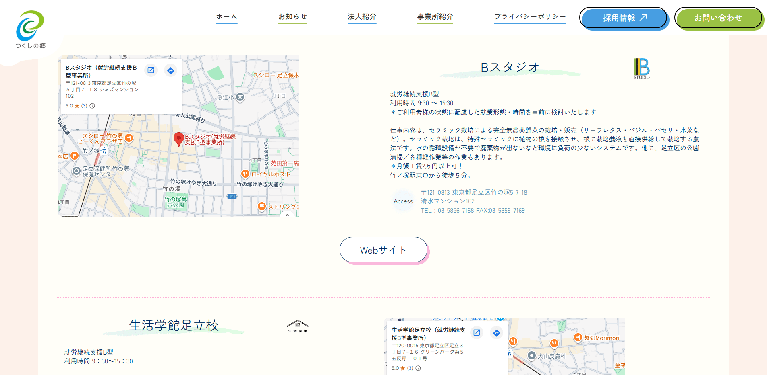This screenshot has height=375, width=767.
Task: Click the 採用情報 button
Action: point(624,19)
